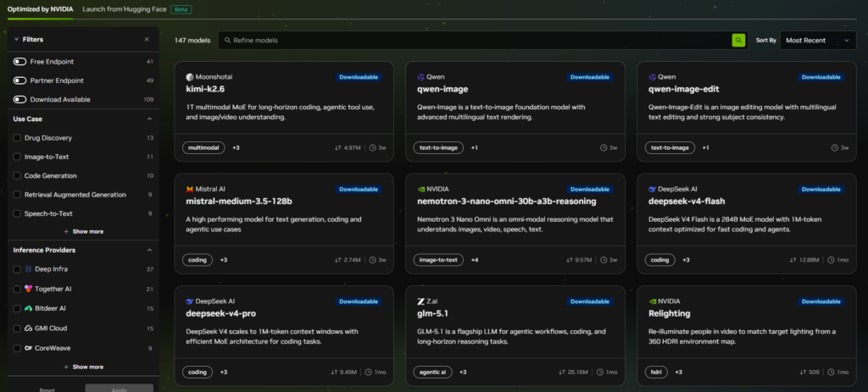Enable the Free Endpoint toggle

pos(20,61)
